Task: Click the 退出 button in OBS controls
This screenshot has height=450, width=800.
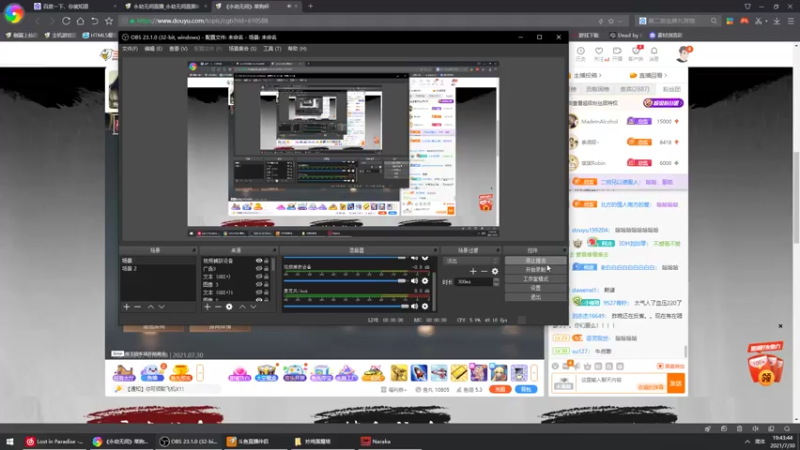Action: coord(535,297)
